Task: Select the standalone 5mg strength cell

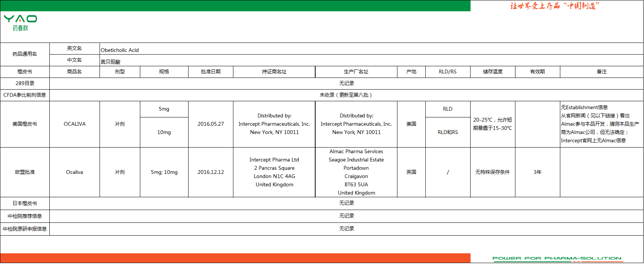Action: [x=164, y=109]
